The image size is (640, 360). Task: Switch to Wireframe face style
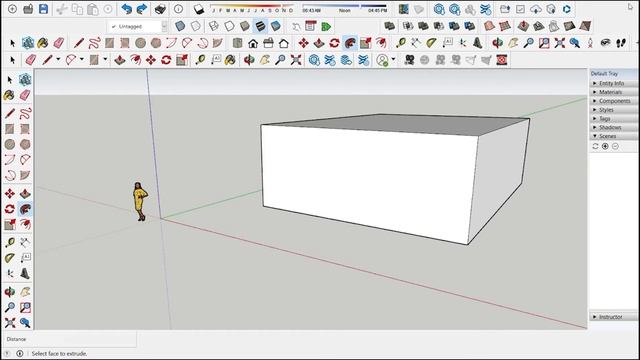point(213,26)
